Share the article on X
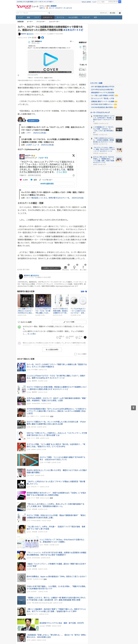The image size is (138, 644). point(39,37)
